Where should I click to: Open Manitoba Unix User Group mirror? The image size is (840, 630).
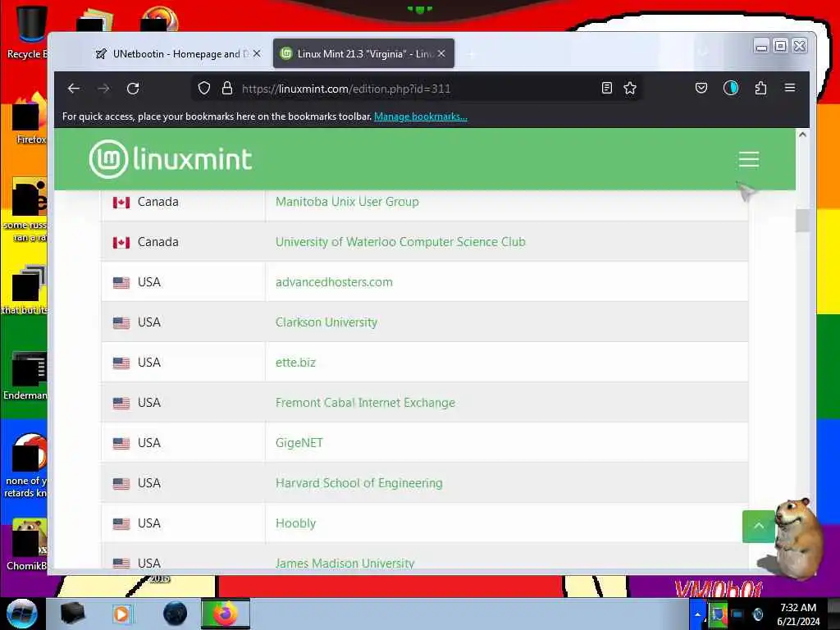pyautogui.click(x=347, y=202)
